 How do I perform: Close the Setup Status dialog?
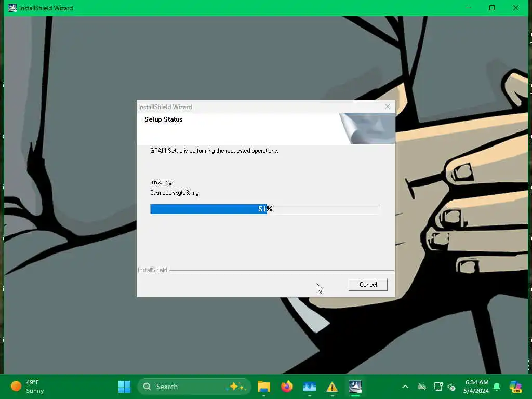(x=388, y=107)
